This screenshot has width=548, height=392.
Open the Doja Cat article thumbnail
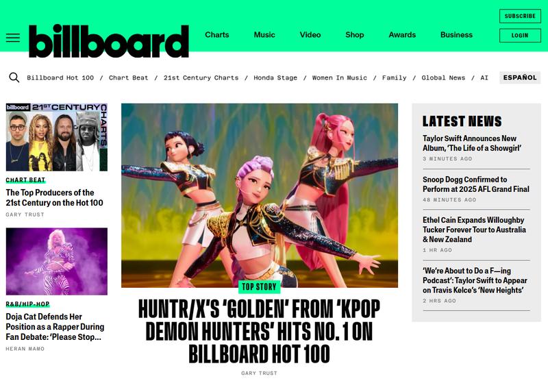click(x=57, y=261)
